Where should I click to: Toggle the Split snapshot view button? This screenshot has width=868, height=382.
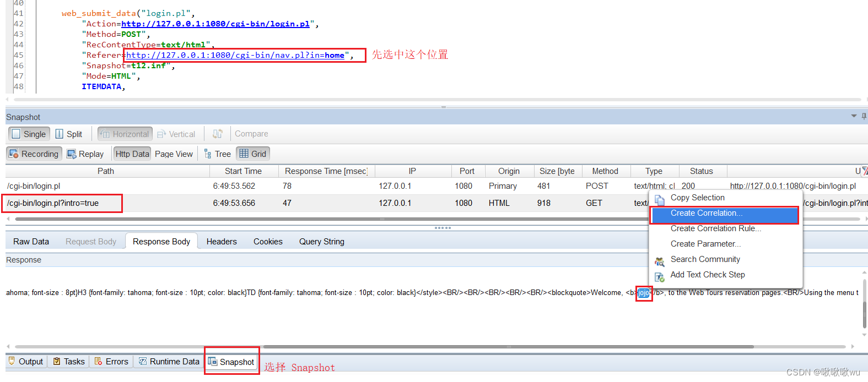point(69,134)
